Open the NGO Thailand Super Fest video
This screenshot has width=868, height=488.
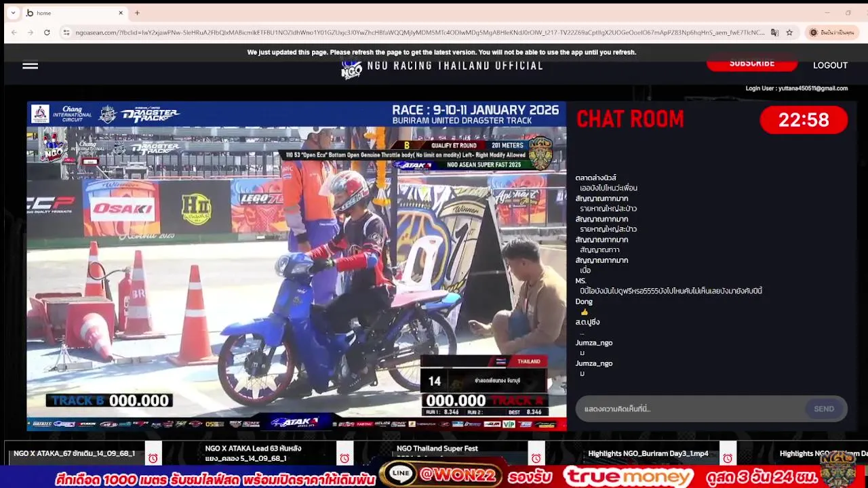(x=437, y=449)
